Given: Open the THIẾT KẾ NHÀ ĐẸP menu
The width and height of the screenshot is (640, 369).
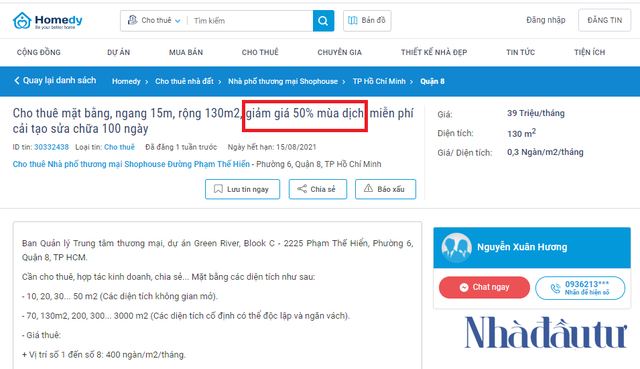Looking at the screenshot, I should click(x=434, y=52).
